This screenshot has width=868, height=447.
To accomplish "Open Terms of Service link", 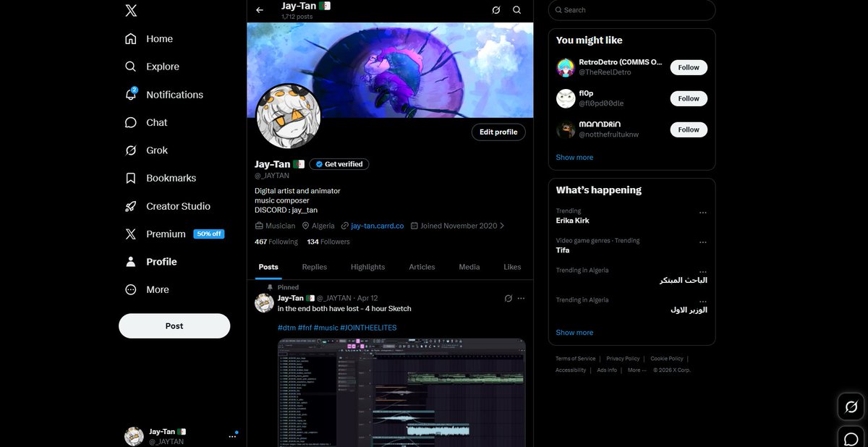I will 576,359.
